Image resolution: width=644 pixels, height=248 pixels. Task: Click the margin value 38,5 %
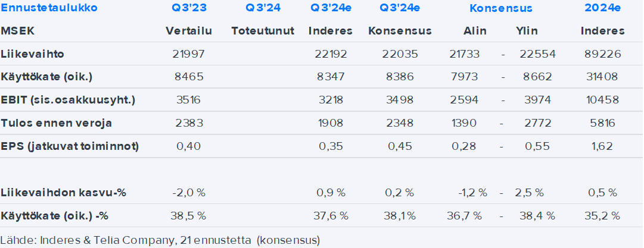click(188, 215)
